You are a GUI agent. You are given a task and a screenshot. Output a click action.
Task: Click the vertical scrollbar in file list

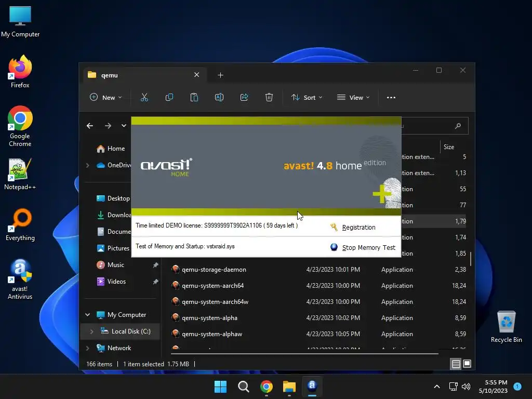click(x=470, y=259)
